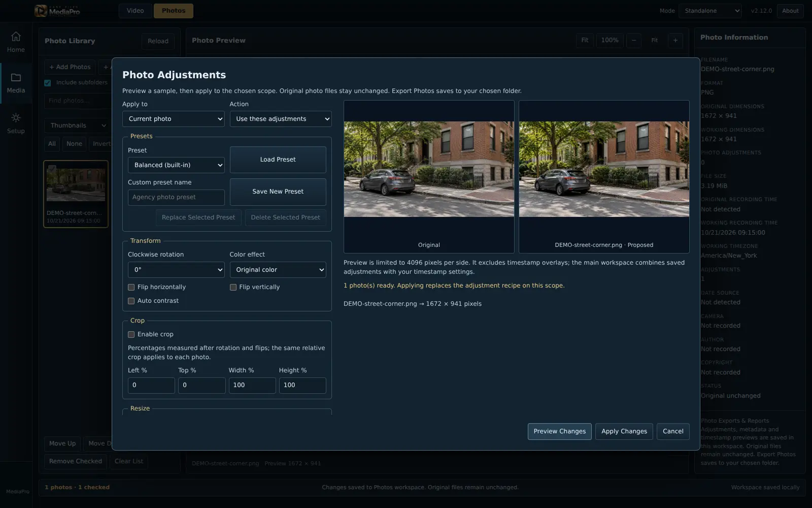Open the Apply to dropdown
Image resolution: width=812 pixels, height=508 pixels.
click(x=174, y=119)
